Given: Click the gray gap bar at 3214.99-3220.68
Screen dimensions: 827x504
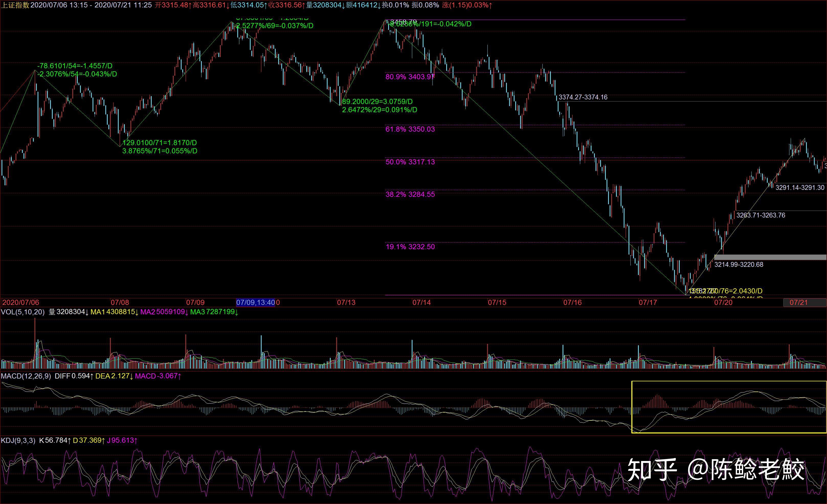Looking at the screenshot, I should [x=770, y=257].
